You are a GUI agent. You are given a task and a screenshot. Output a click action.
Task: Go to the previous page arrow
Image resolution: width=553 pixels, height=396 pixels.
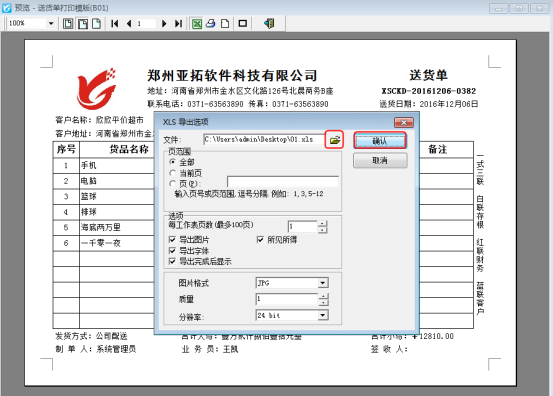[129, 24]
